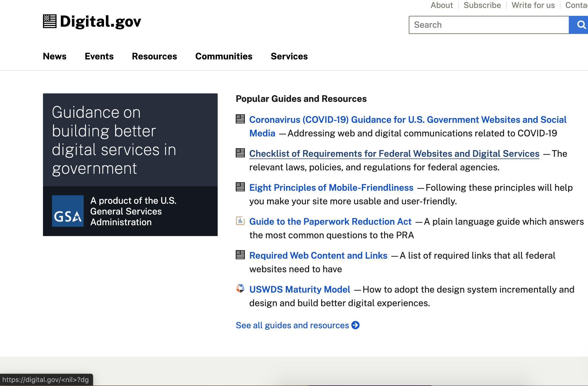Image resolution: width=588 pixels, height=386 pixels.
Task: Click the USWDS Maturity Model colored icon
Action: (x=240, y=289)
